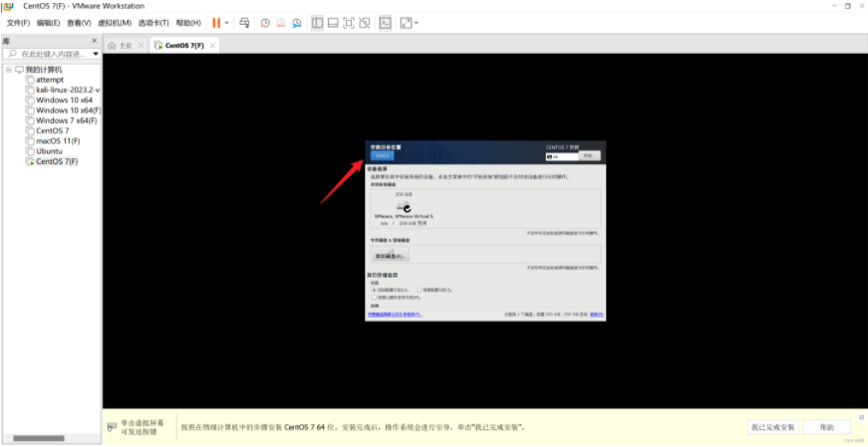Open the library search dropdown arrow
The height and width of the screenshot is (447, 868).
click(x=96, y=54)
